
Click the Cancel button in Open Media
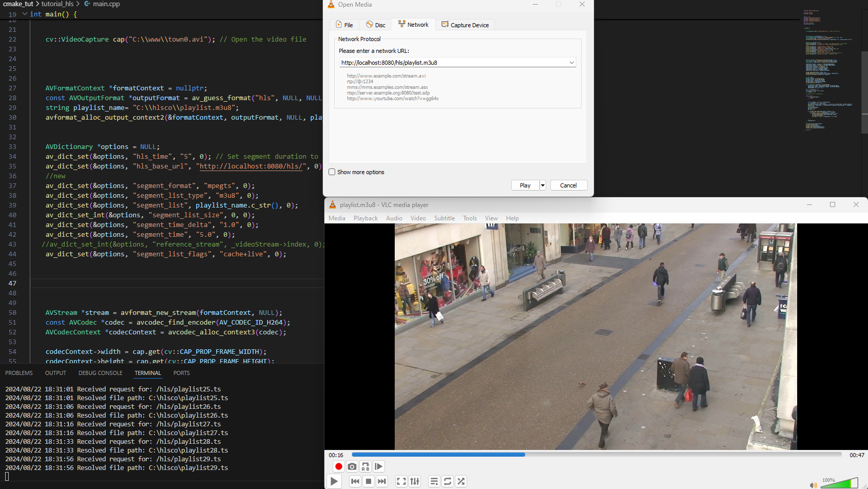(x=569, y=185)
